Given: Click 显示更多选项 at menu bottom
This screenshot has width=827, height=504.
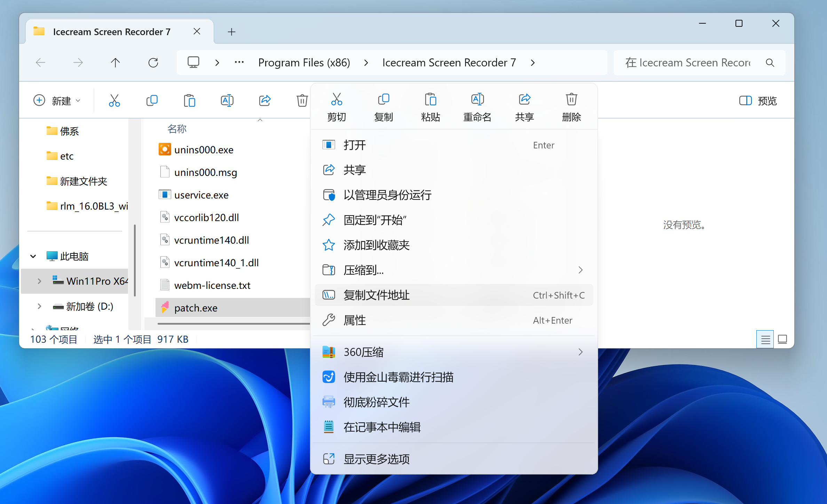Looking at the screenshot, I should (x=376, y=459).
